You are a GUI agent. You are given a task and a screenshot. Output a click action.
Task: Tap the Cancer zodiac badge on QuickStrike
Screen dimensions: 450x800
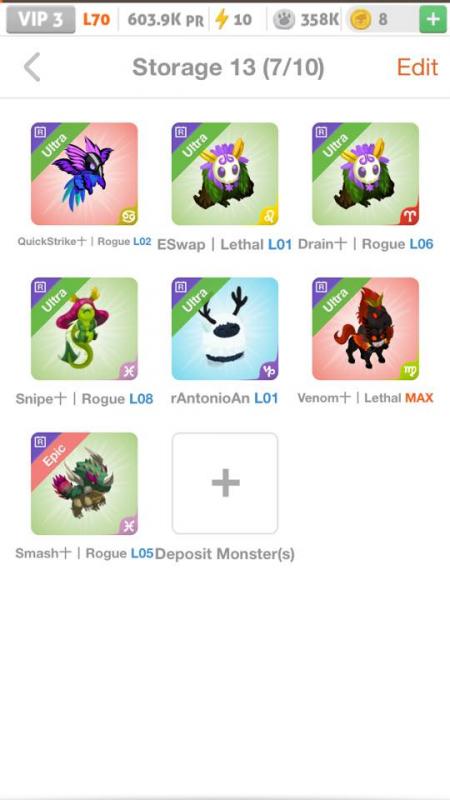pos(128,216)
